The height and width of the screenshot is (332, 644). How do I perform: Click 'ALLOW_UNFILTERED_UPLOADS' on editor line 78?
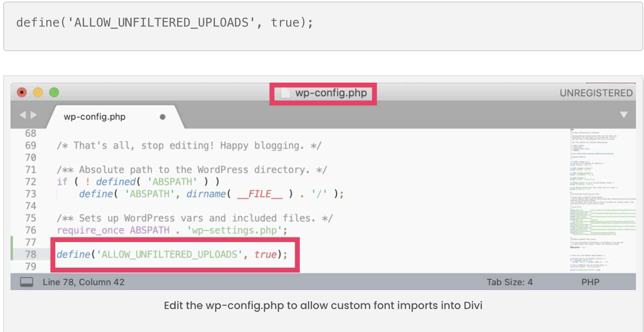[x=169, y=254]
